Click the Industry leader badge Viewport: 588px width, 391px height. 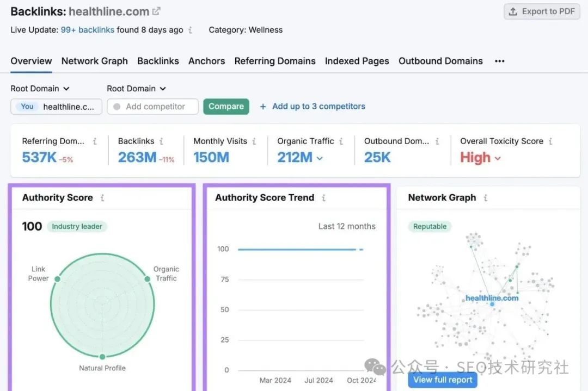point(77,227)
